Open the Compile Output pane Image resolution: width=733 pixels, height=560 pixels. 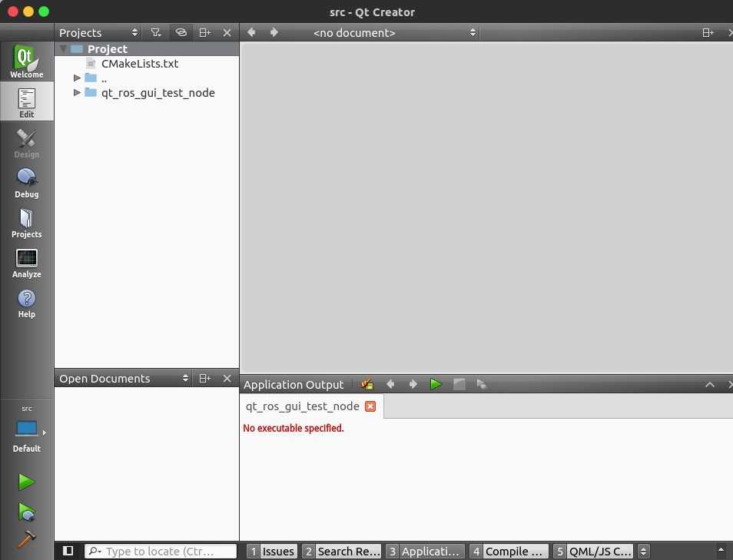point(509,551)
